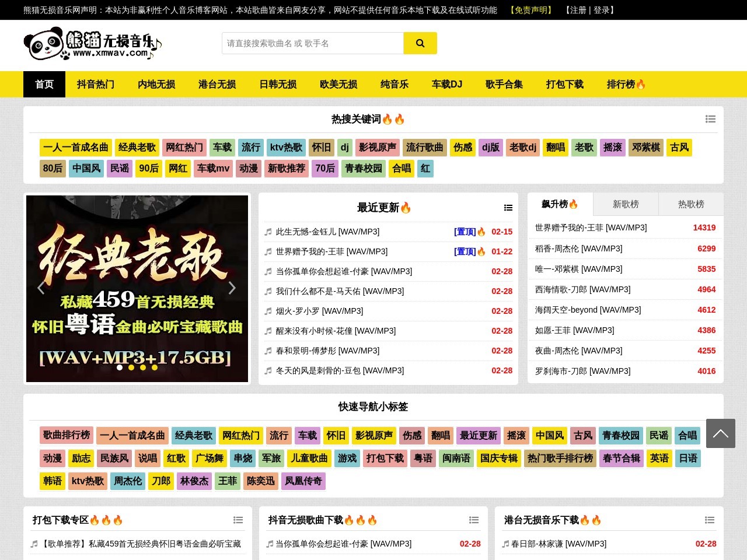
Task: Click music note icon beside 烟火-罗小罗
Action: (x=268, y=311)
